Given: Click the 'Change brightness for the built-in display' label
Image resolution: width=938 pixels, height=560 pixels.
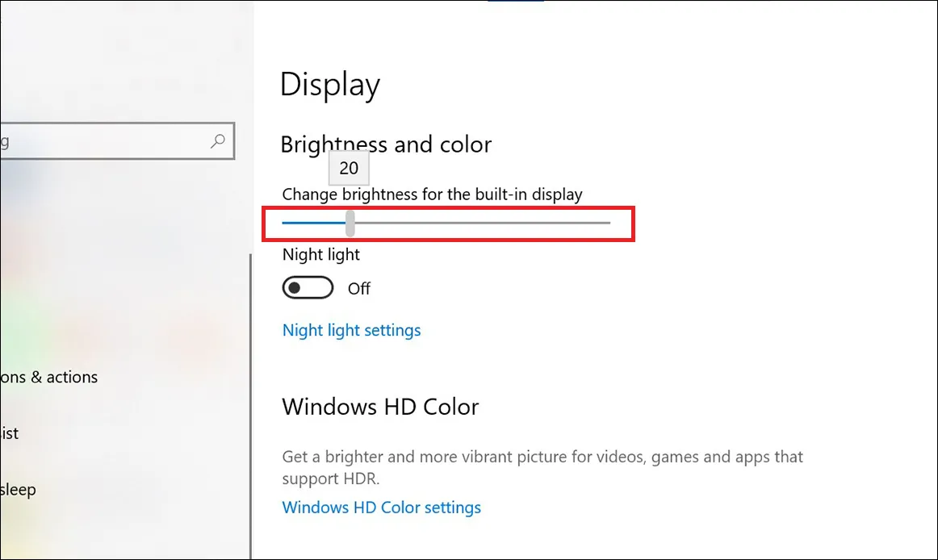Looking at the screenshot, I should pyautogui.click(x=432, y=194).
